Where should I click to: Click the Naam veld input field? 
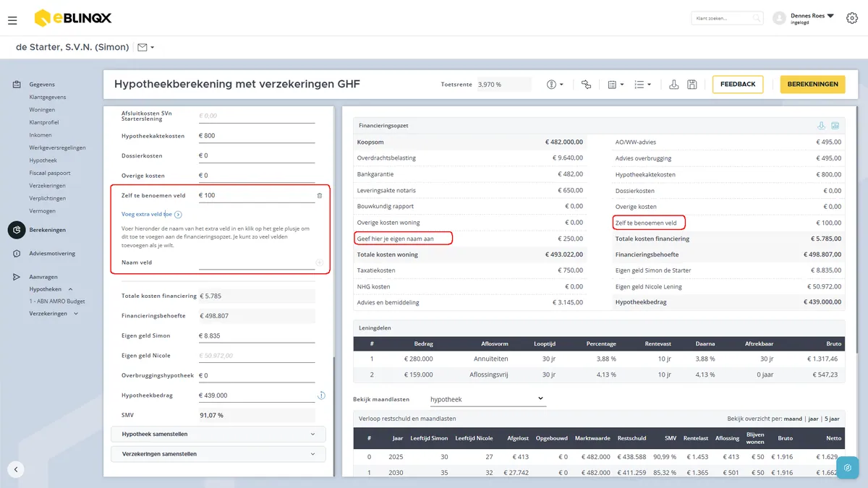(x=257, y=262)
